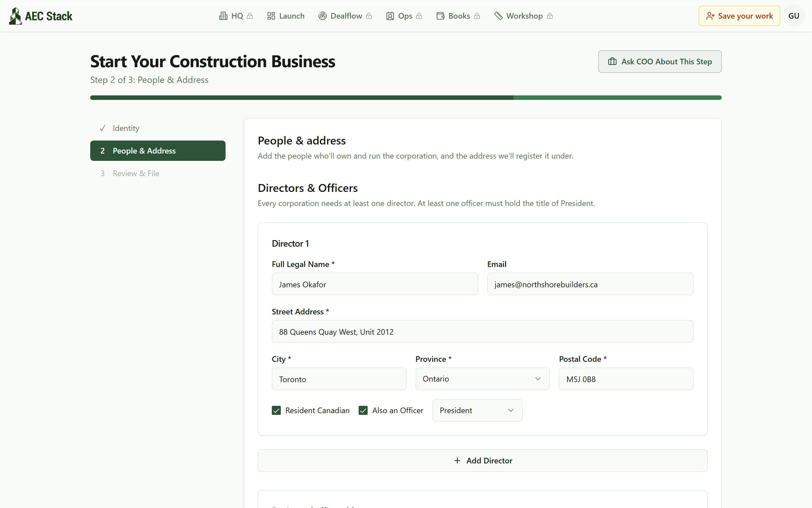Focus the Email input field

pyautogui.click(x=590, y=284)
